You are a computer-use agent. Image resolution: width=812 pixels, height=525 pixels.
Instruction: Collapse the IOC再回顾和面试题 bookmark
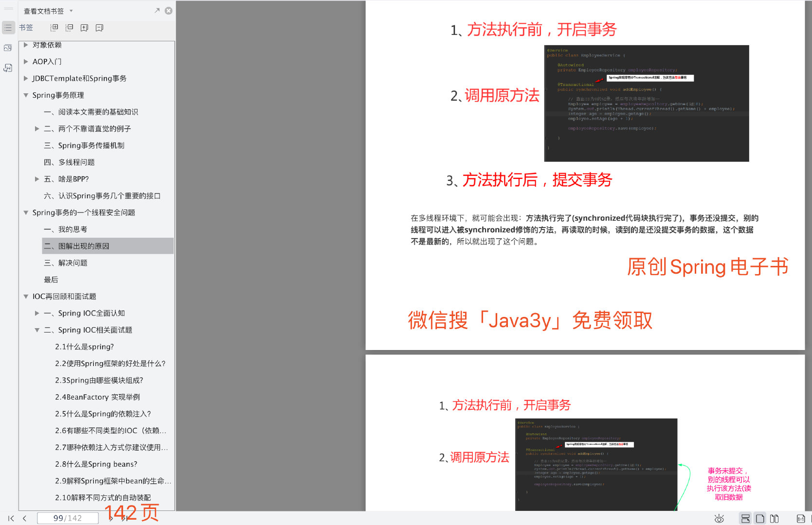pyautogui.click(x=26, y=297)
